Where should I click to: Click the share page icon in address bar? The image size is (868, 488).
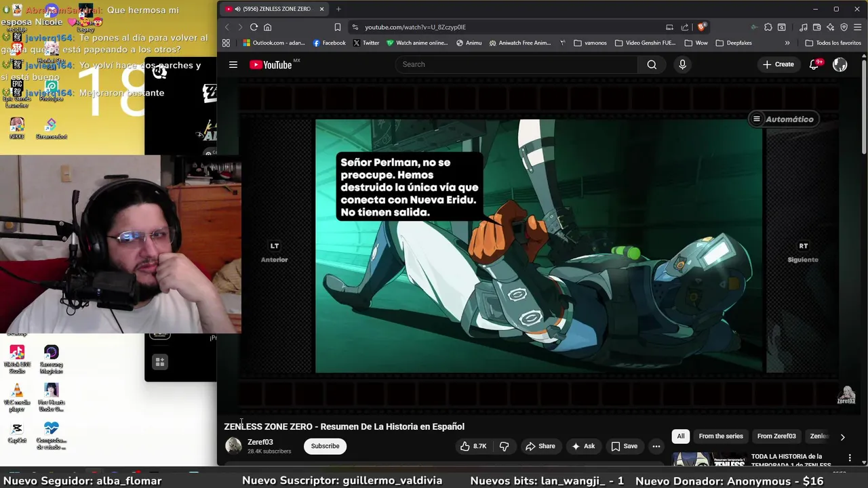point(684,27)
